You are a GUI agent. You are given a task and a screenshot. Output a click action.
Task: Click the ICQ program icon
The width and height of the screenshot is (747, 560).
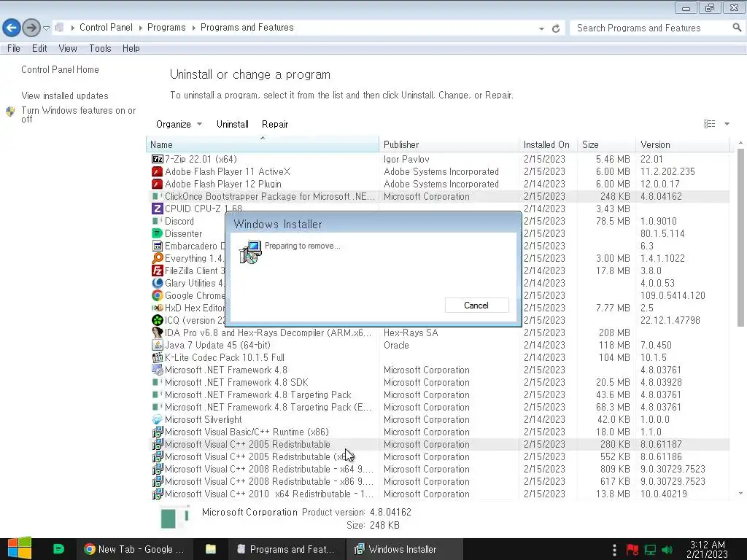coord(158,320)
